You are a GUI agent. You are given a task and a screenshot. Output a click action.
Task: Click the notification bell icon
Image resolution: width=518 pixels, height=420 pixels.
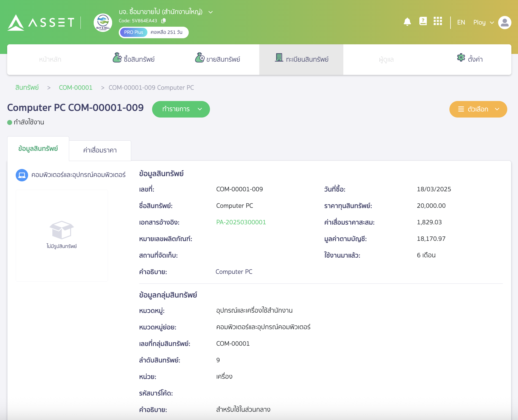pyautogui.click(x=407, y=22)
